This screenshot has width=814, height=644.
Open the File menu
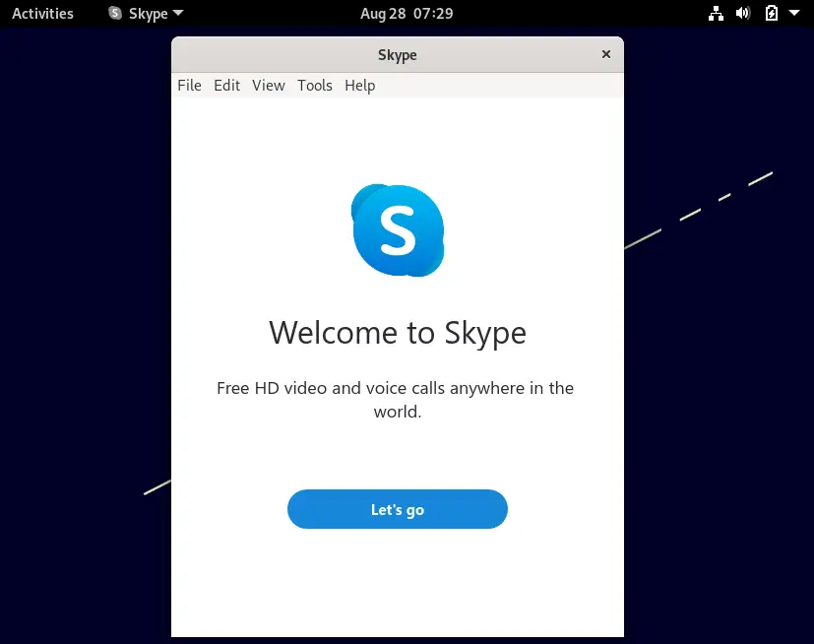(x=189, y=85)
